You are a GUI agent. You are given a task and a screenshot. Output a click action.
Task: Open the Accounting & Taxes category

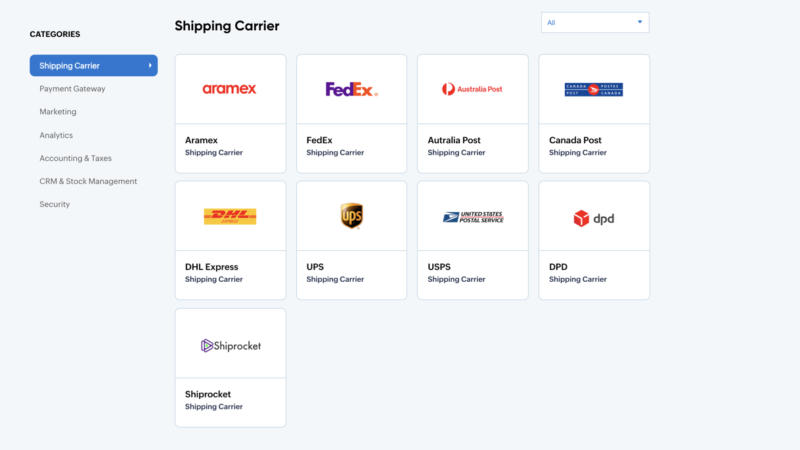(x=75, y=158)
